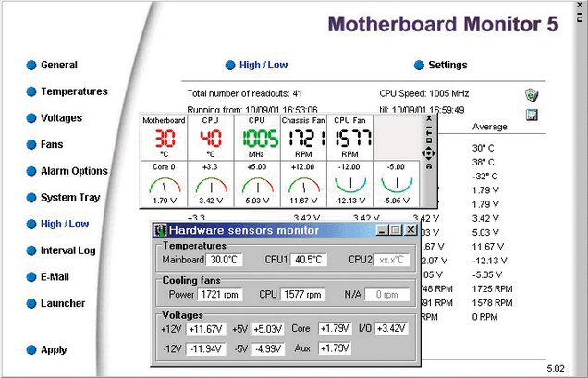Click the +3.3 gauge showing 3.42 V
Image resolution: width=588 pixels, height=378 pixels.
click(x=211, y=184)
